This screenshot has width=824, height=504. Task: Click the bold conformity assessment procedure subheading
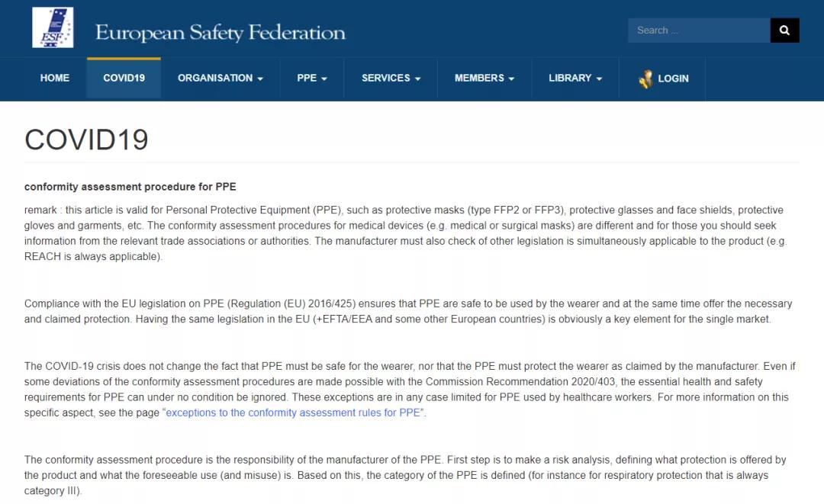click(x=130, y=187)
